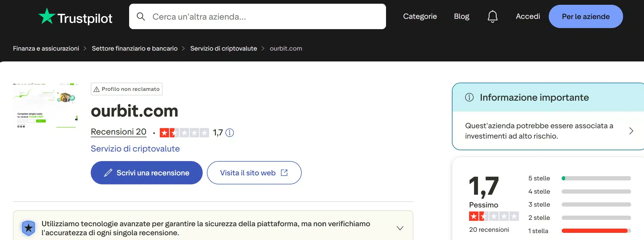Click the search input field
Screen dimensions: 644x240
coord(257,16)
